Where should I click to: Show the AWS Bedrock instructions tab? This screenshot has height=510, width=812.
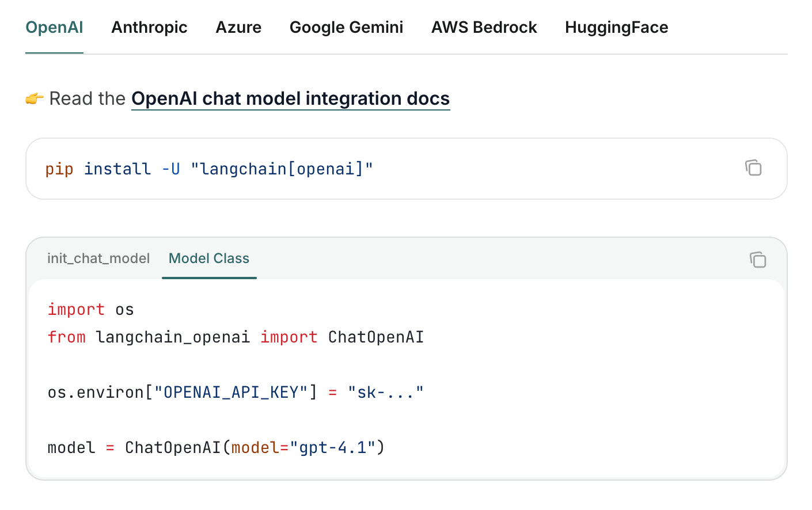click(x=484, y=27)
